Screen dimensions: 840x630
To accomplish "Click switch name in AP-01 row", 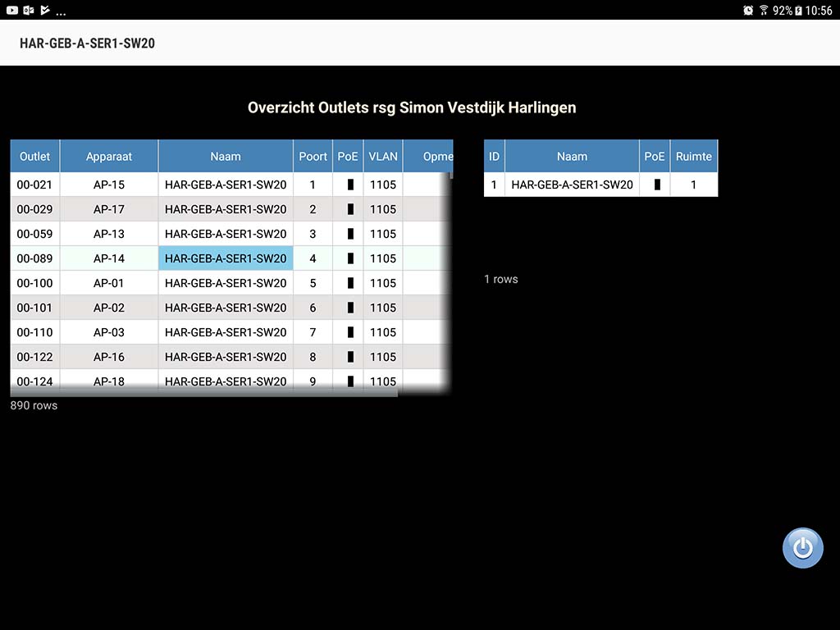I will pyautogui.click(x=226, y=283).
